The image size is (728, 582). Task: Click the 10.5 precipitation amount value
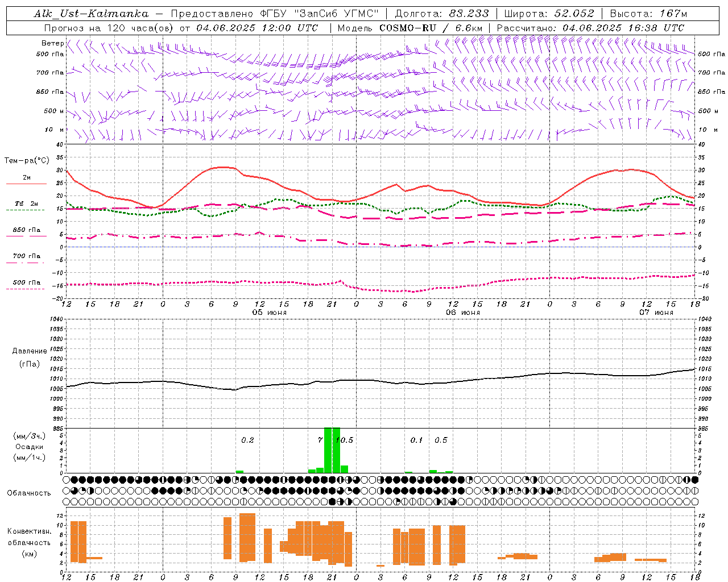coord(344,440)
